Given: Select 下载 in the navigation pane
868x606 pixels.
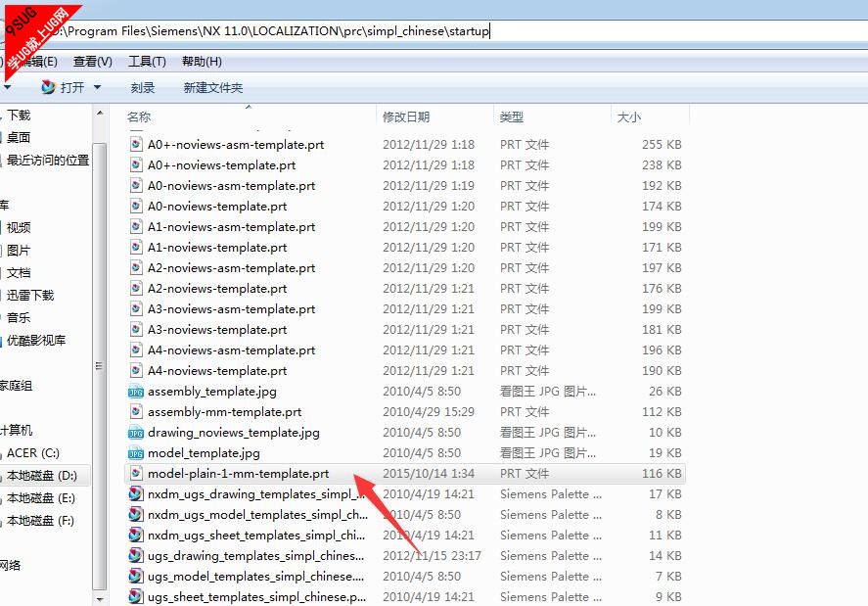Looking at the screenshot, I should click(19, 116).
